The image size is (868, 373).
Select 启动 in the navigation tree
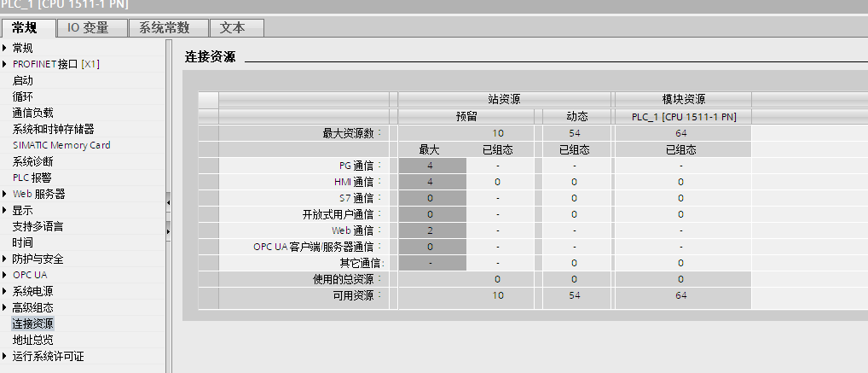[x=23, y=80]
